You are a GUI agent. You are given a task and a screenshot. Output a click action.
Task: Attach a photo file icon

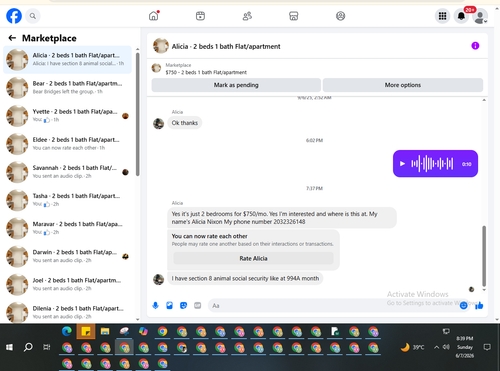click(x=169, y=305)
